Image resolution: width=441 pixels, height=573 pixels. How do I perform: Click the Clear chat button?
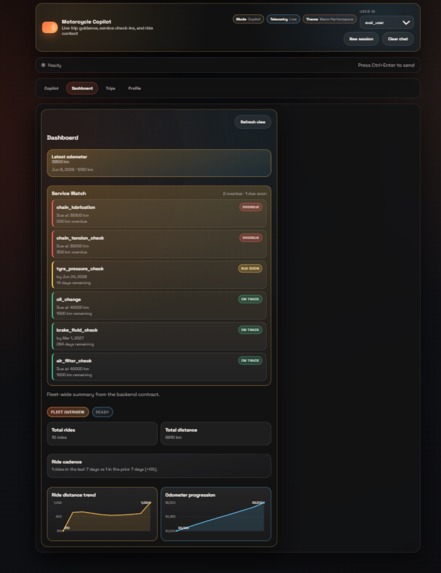pos(398,39)
